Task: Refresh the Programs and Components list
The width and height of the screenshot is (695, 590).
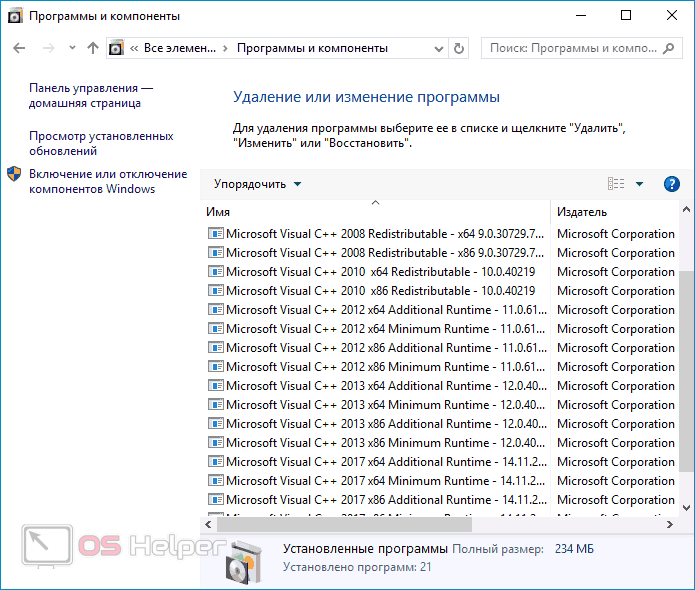Action: click(x=459, y=48)
